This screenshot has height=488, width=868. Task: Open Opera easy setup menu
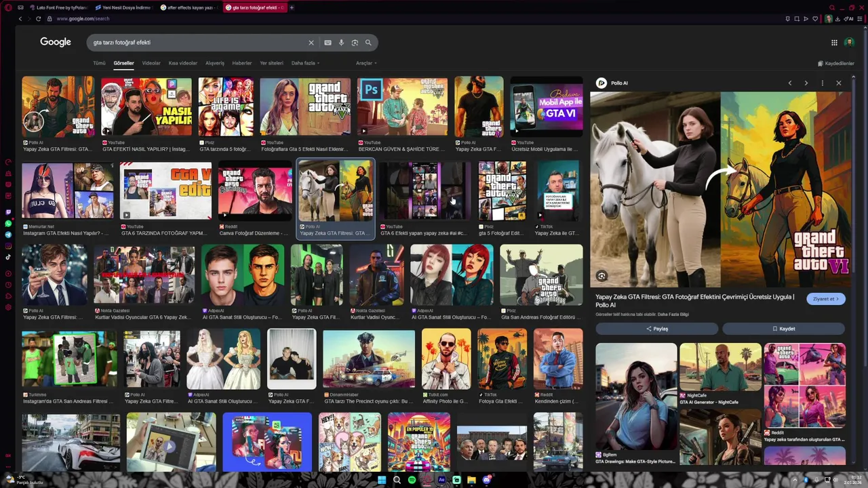pos(861,19)
